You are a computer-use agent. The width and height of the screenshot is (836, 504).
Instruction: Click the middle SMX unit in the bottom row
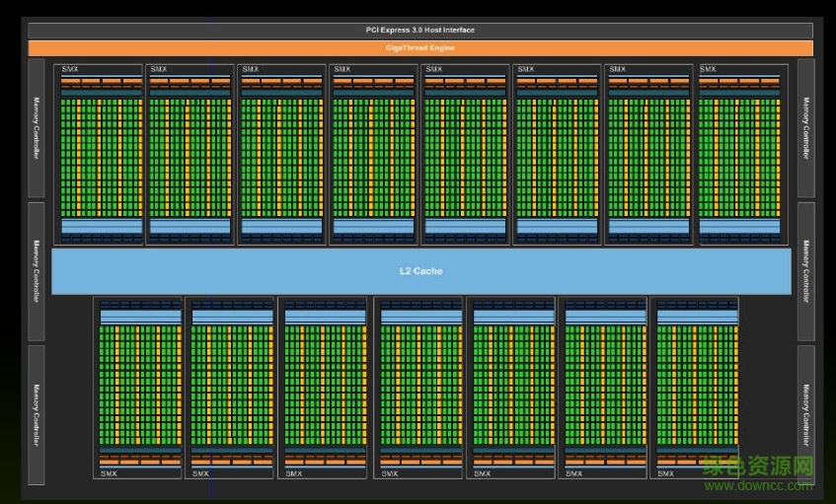tap(419, 388)
